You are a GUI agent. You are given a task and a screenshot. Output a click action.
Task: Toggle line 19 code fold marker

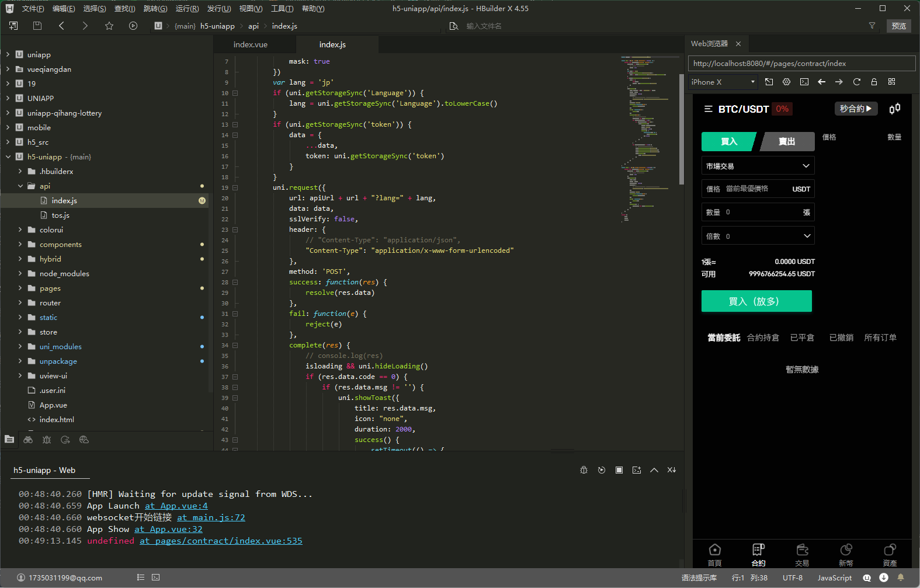235,187
